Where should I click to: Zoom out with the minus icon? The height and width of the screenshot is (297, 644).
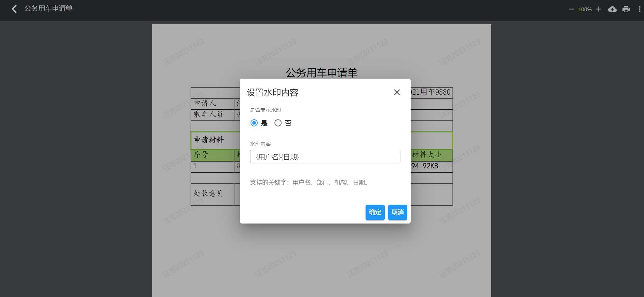tap(571, 9)
